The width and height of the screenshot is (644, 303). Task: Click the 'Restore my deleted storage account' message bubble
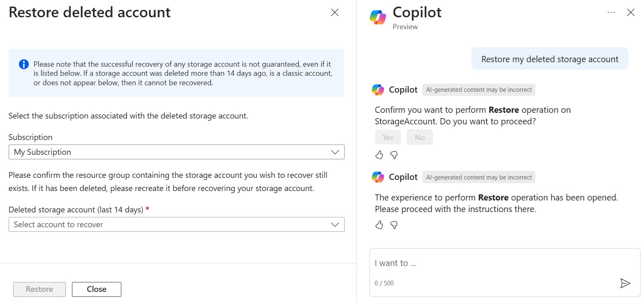549,59
